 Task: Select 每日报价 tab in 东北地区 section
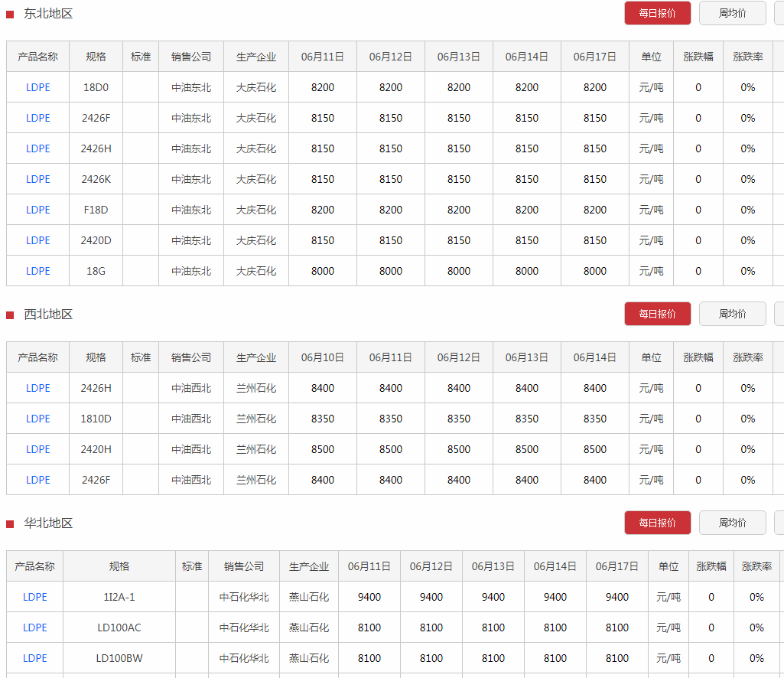click(x=657, y=13)
